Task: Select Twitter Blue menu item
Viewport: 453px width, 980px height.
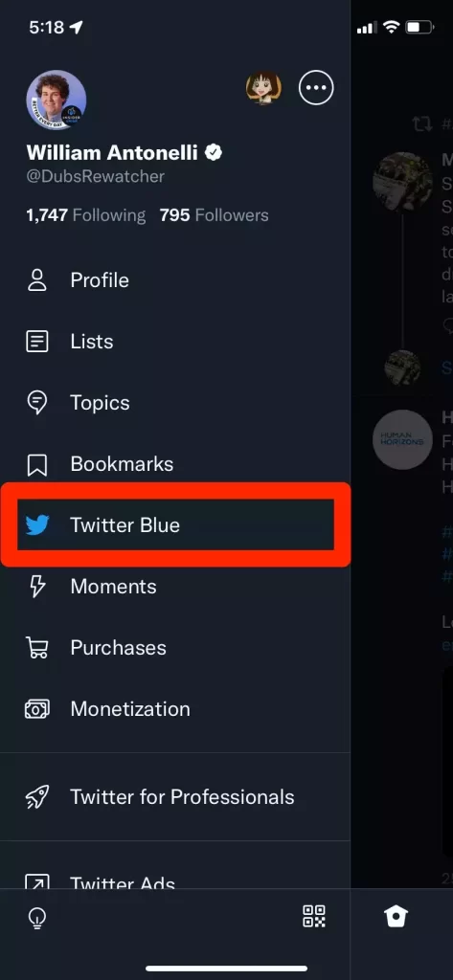Action: pyautogui.click(x=175, y=525)
